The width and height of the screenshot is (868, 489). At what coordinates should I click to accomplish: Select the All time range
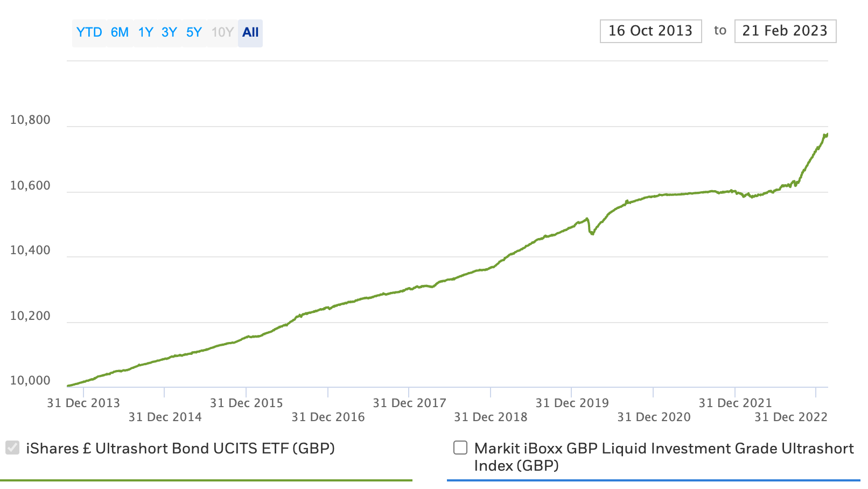pos(250,33)
